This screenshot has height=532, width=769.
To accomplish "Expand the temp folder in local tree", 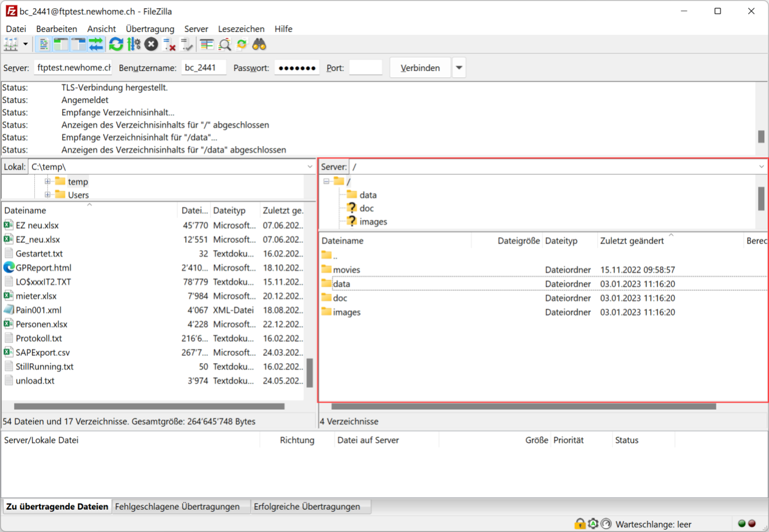I will click(x=48, y=181).
